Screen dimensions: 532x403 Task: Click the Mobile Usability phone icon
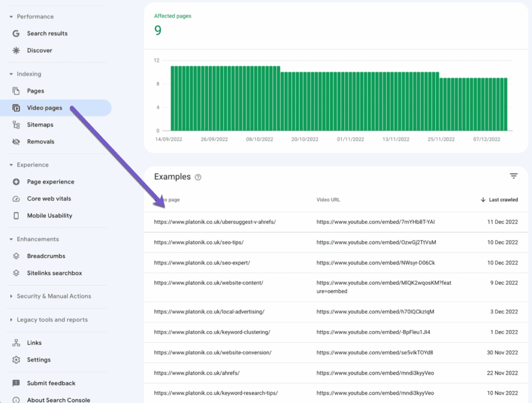pyautogui.click(x=16, y=215)
